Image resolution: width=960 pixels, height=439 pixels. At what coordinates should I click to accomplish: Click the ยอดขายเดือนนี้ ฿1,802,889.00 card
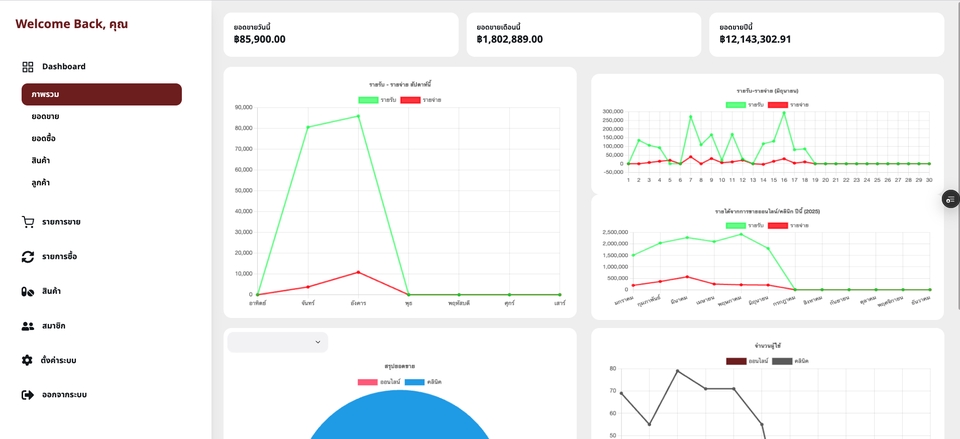pos(584,35)
